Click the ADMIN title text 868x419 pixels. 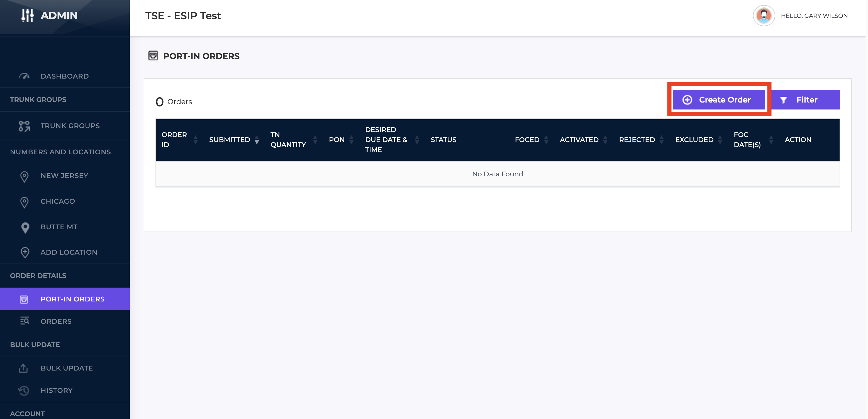click(59, 16)
